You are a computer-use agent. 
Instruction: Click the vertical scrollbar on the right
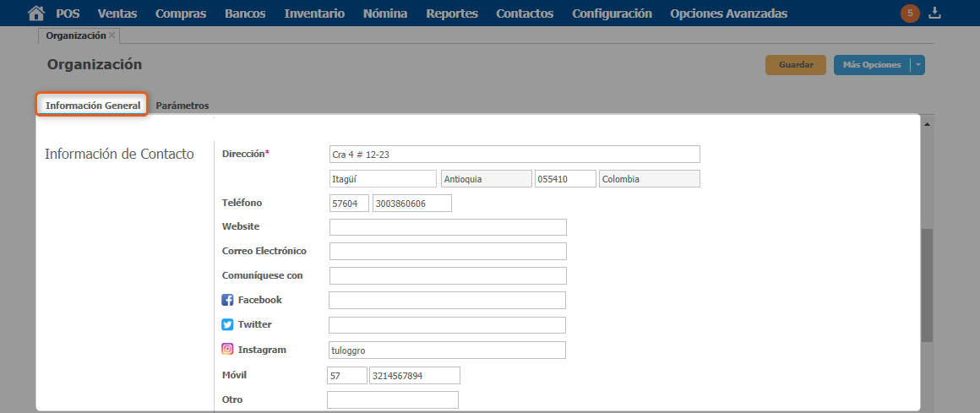(x=927, y=285)
